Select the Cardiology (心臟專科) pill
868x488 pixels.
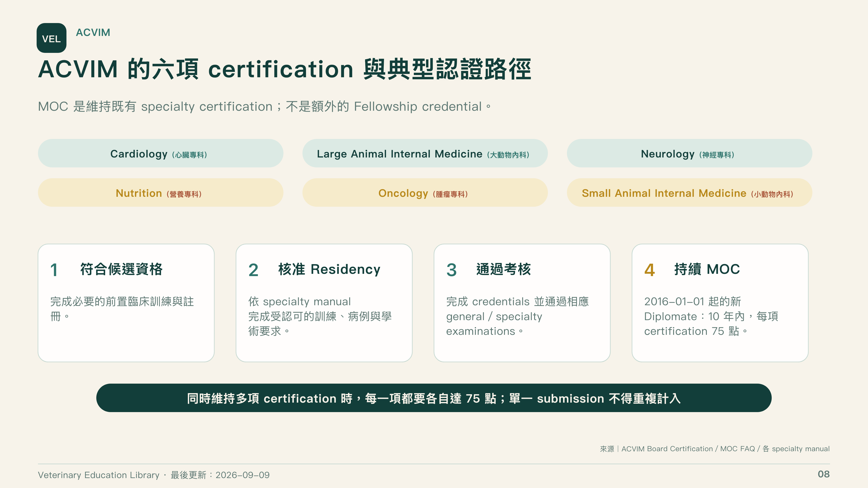[160, 153]
